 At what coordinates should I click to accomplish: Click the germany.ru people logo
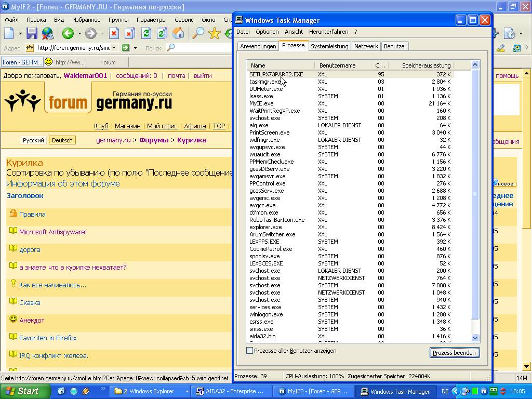tap(23, 100)
